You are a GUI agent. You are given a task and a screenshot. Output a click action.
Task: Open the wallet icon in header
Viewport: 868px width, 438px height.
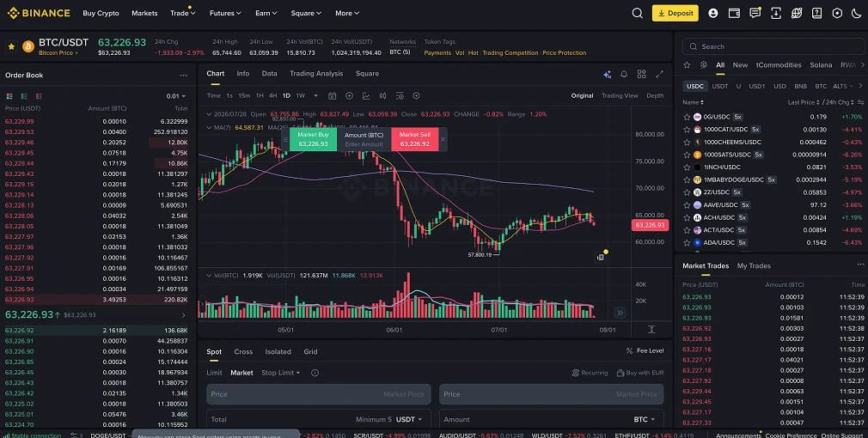coord(734,13)
